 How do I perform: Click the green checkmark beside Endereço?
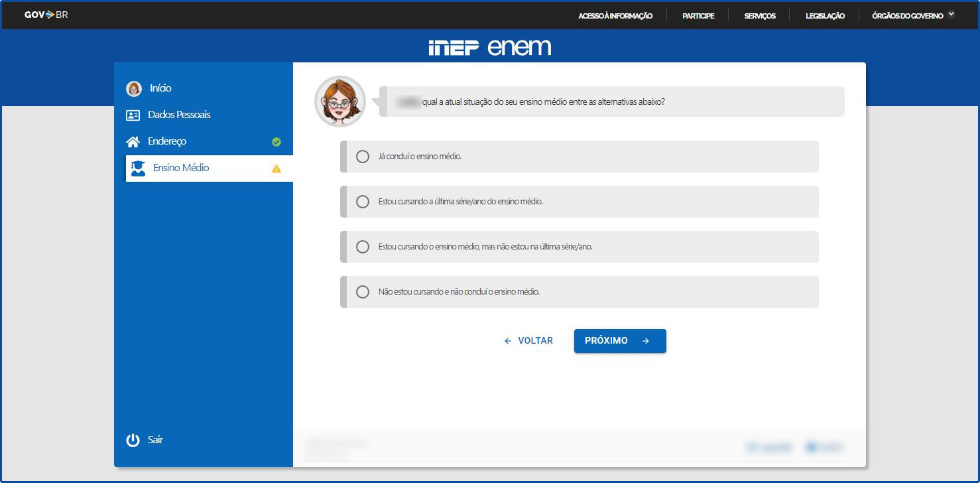tap(276, 142)
